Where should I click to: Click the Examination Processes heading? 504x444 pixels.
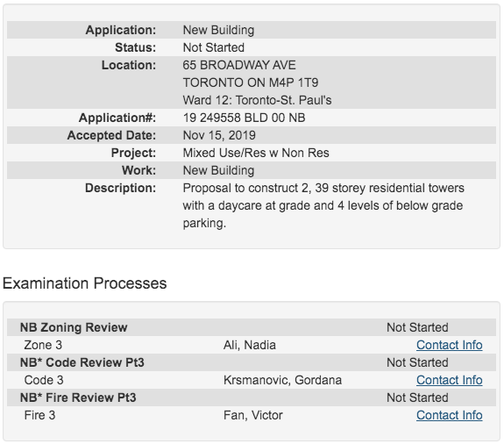point(84,283)
